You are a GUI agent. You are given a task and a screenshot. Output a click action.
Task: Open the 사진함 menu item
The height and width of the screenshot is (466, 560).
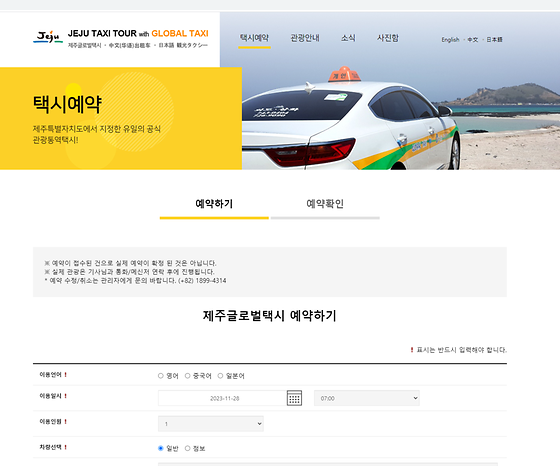(x=388, y=38)
